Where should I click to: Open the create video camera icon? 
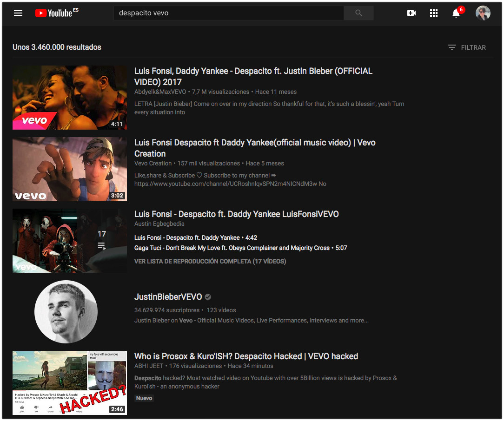(411, 13)
